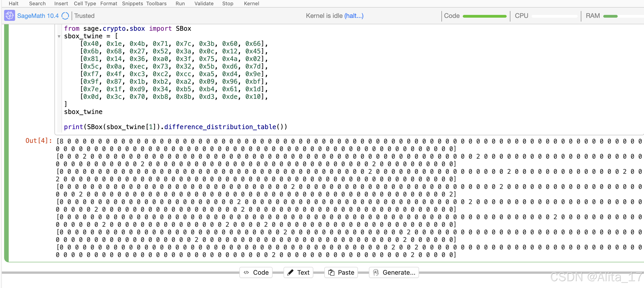Image resolution: width=644 pixels, height=288 pixels.
Task: Open AI Generate cell option
Action: coord(394,272)
